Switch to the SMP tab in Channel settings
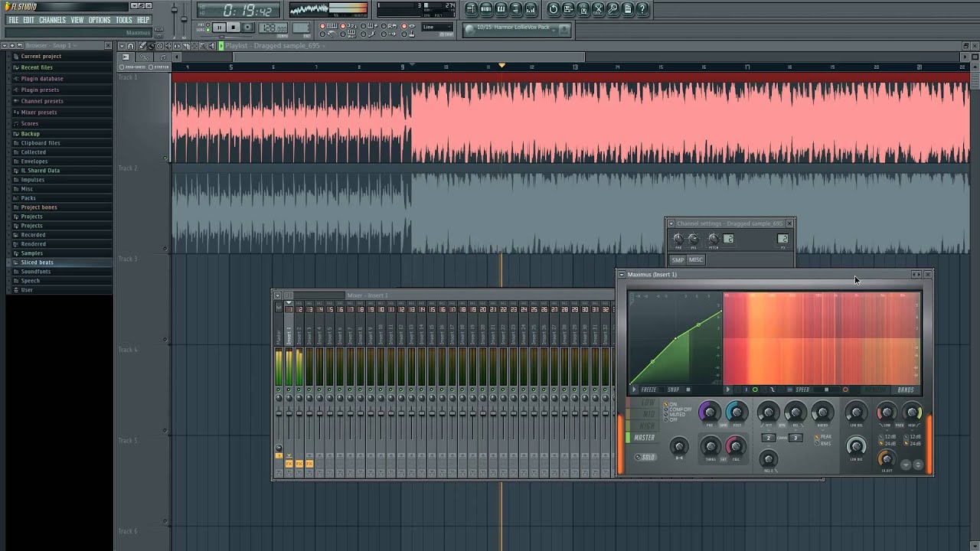 (678, 259)
